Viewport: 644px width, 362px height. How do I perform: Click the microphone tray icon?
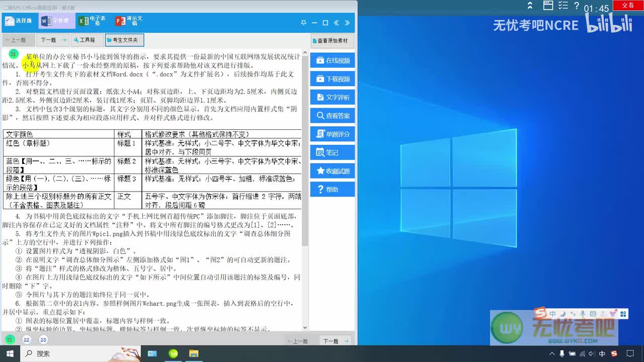click(x=562, y=354)
